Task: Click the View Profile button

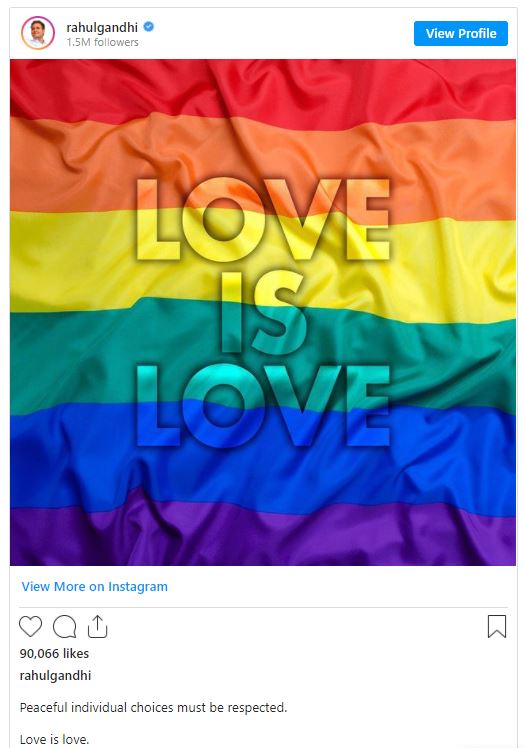Action: [461, 33]
